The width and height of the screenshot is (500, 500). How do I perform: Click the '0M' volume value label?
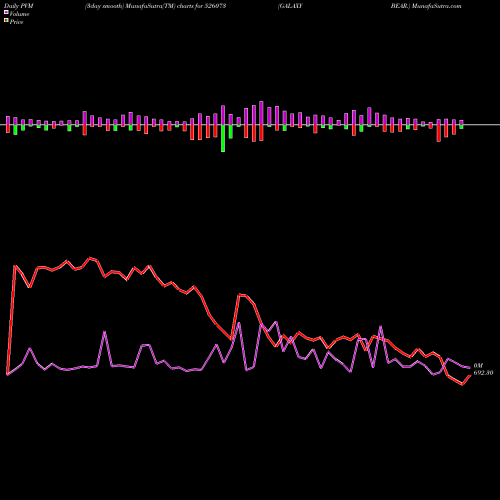[478, 366]
